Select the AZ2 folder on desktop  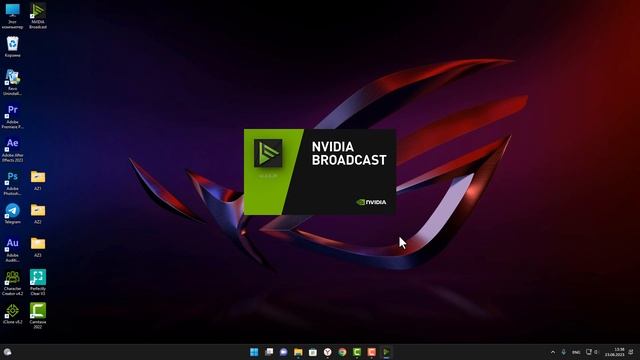tap(38, 214)
